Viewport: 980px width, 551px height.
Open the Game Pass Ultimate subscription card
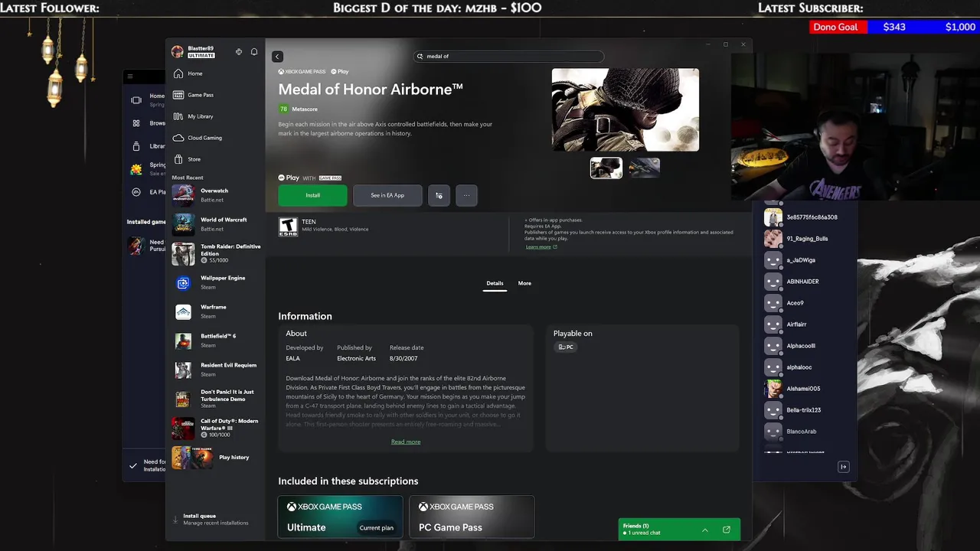(x=340, y=517)
